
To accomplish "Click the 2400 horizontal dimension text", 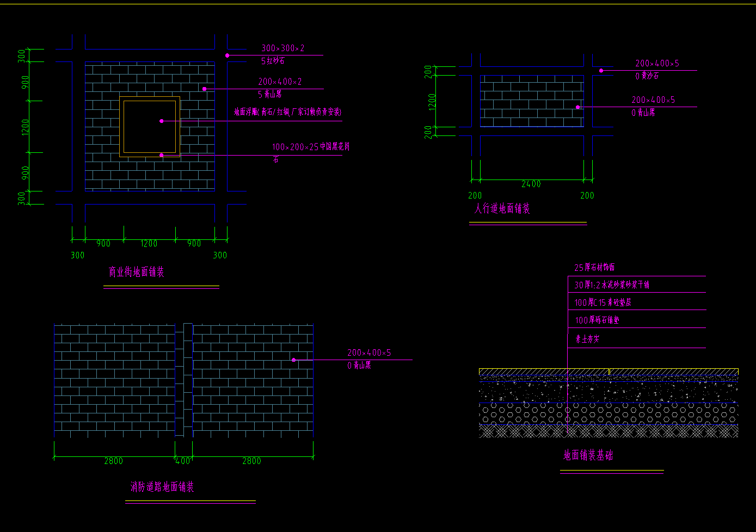I will click(x=531, y=184).
